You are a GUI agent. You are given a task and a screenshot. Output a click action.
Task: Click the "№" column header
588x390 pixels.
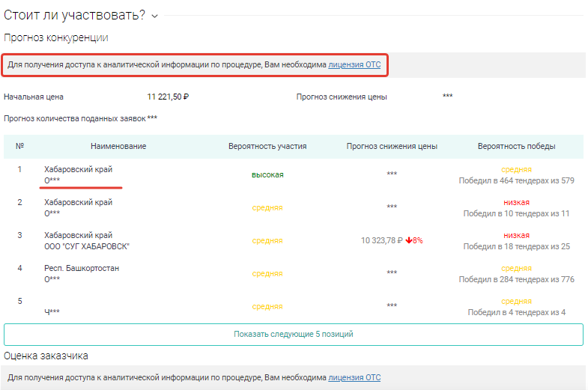(20, 146)
